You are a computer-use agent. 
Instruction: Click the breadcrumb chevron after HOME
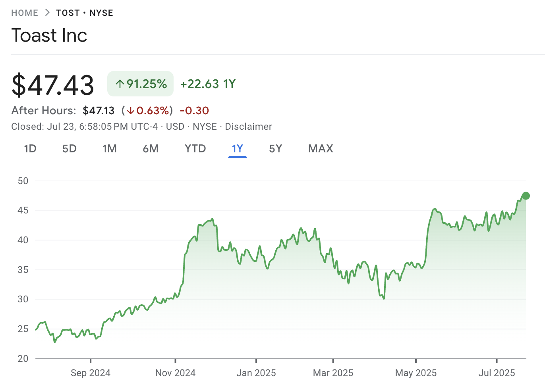(x=47, y=13)
